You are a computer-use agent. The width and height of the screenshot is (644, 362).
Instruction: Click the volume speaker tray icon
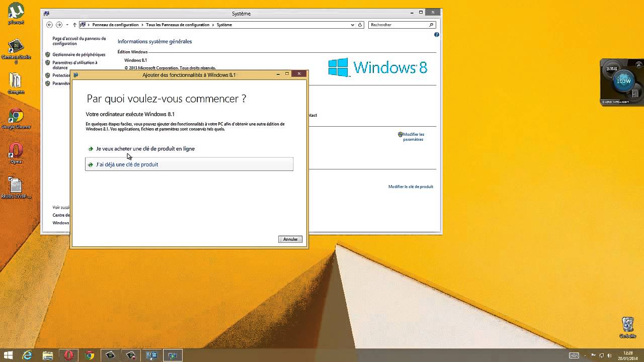pos(609,355)
